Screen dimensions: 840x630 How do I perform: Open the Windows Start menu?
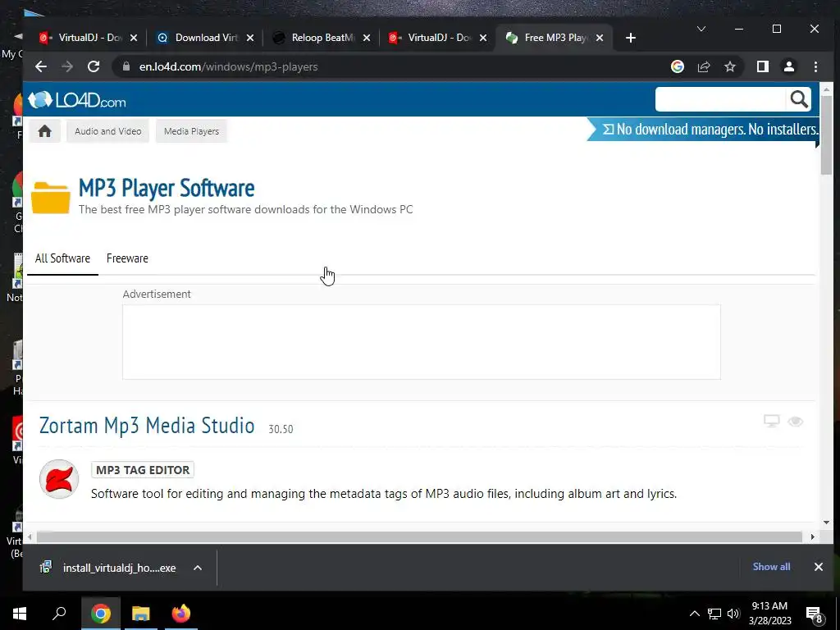pos(20,614)
